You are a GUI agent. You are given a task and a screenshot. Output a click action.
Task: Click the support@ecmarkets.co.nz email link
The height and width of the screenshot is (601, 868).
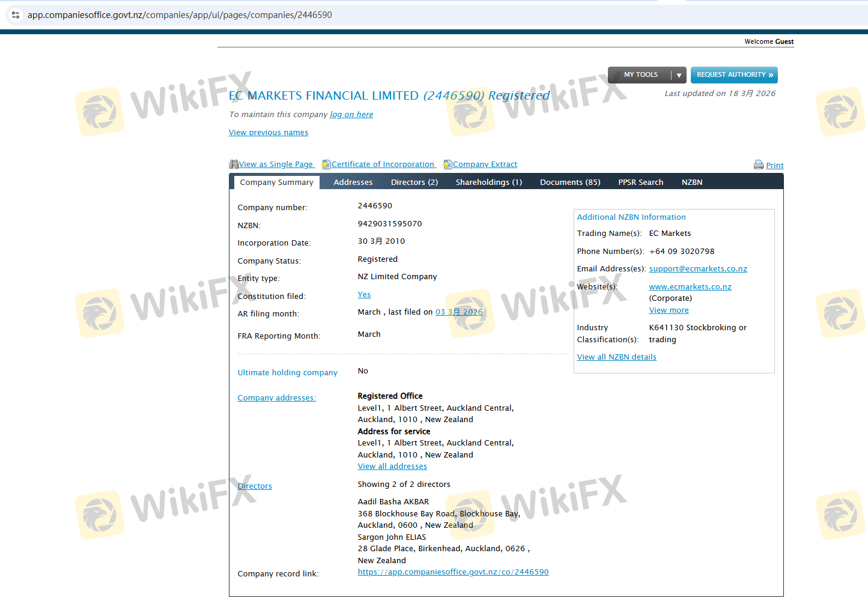[x=698, y=269]
